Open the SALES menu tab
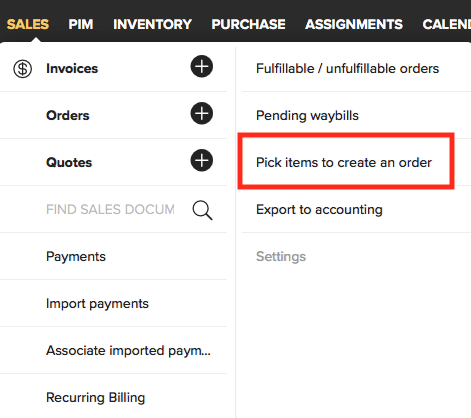This screenshot has width=471, height=418. (28, 24)
